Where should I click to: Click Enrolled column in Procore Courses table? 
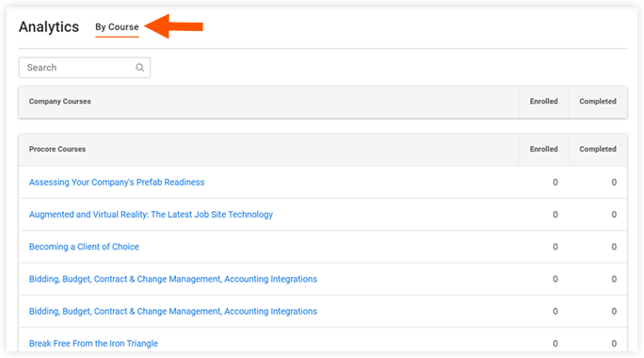pos(544,149)
